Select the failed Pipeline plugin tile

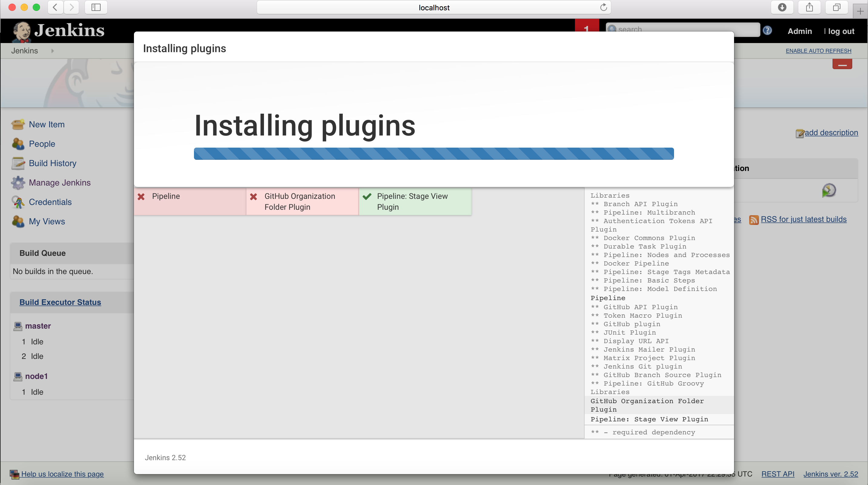pyautogui.click(x=190, y=202)
